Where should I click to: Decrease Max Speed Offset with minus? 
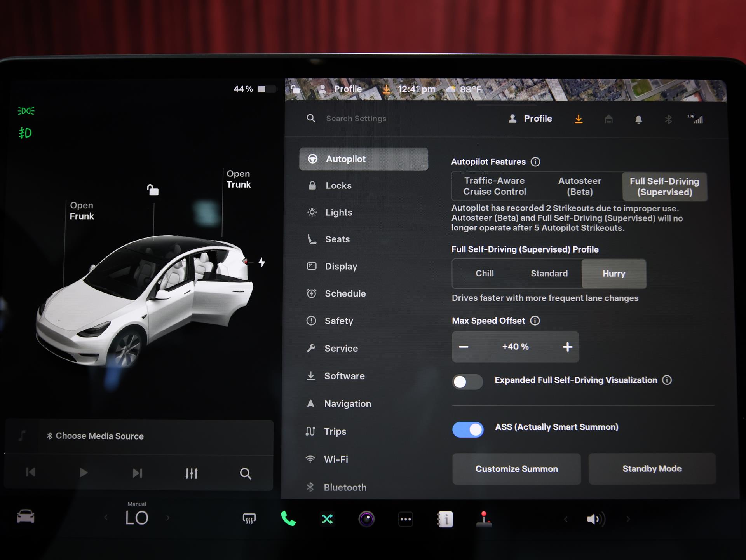464,347
